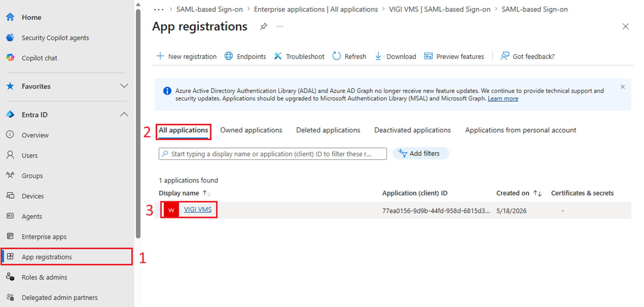Open Copilot chat
The width and height of the screenshot is (644, 307).
(39, 58)
